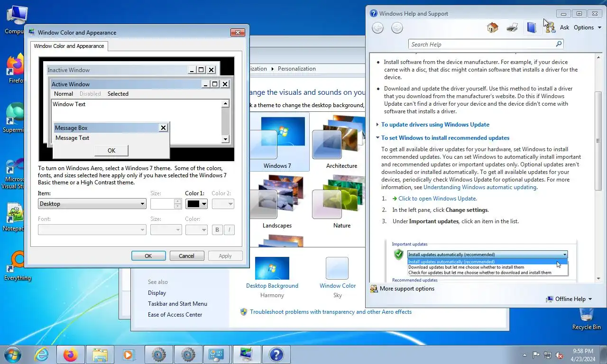Select the Supermium desktop shortcut

(x=14, y=118)
